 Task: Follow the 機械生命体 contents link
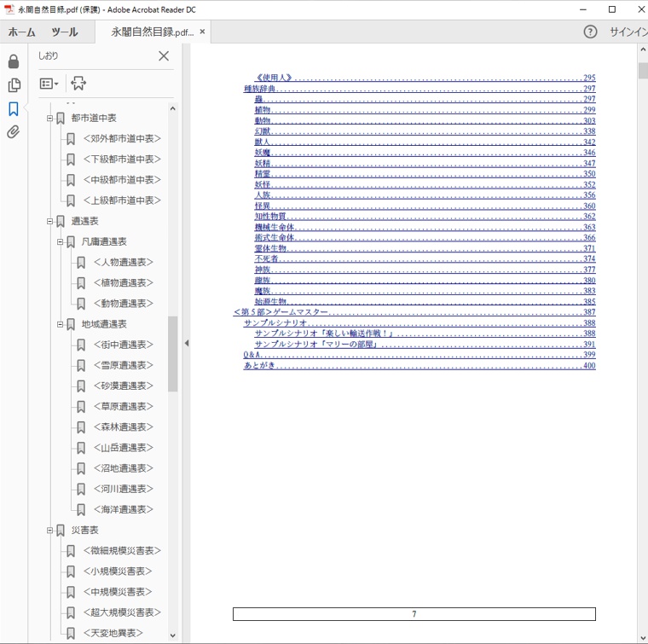425,227
